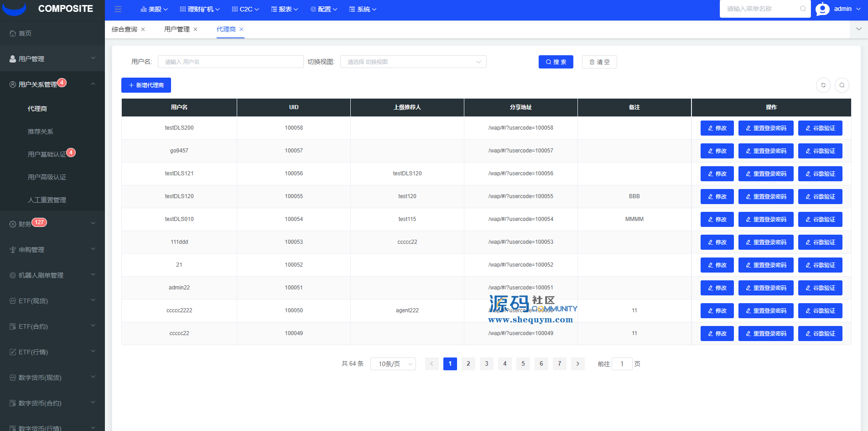Click 谷歌验证 for user testDLS121
Screen dimensions: 868x431
(820, 173)
